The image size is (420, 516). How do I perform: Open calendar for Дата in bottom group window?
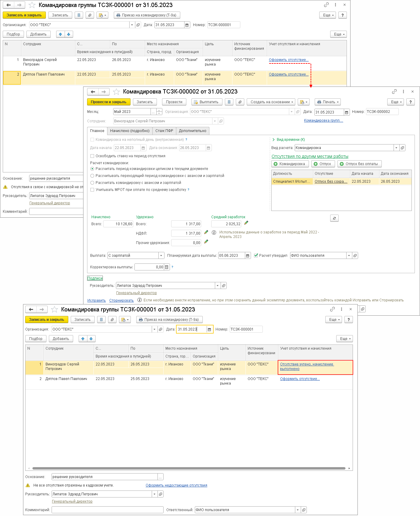[x=209, y=329]
